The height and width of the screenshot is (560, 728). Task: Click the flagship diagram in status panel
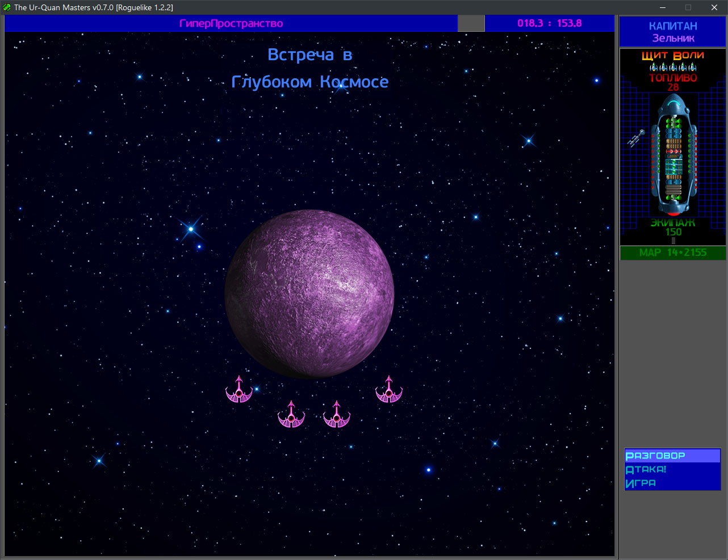coord(673,155)
